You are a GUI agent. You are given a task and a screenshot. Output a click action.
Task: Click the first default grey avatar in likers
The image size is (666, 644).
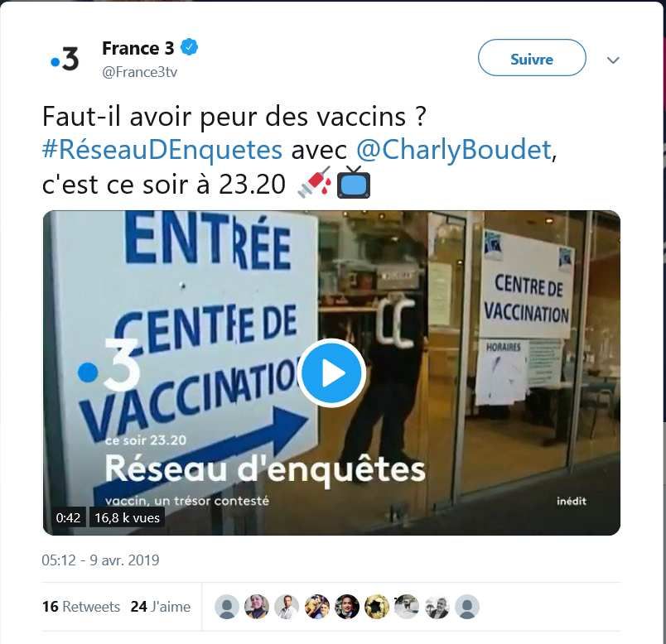point(227,607)
